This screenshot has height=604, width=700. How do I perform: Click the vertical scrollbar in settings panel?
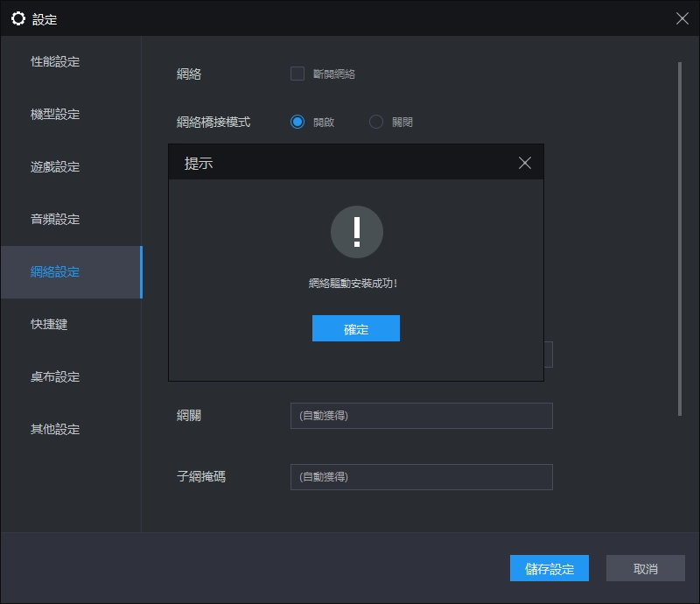click(680, 236)
